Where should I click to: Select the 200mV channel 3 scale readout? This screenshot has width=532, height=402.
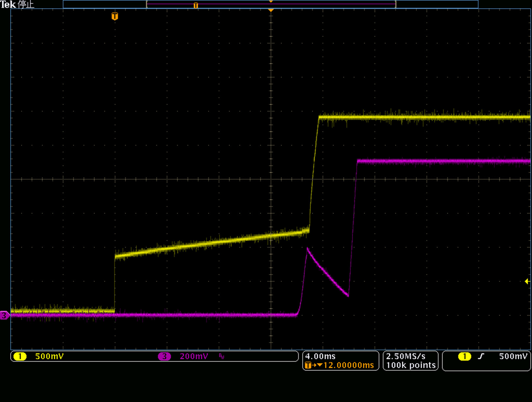tap(194, 357)
